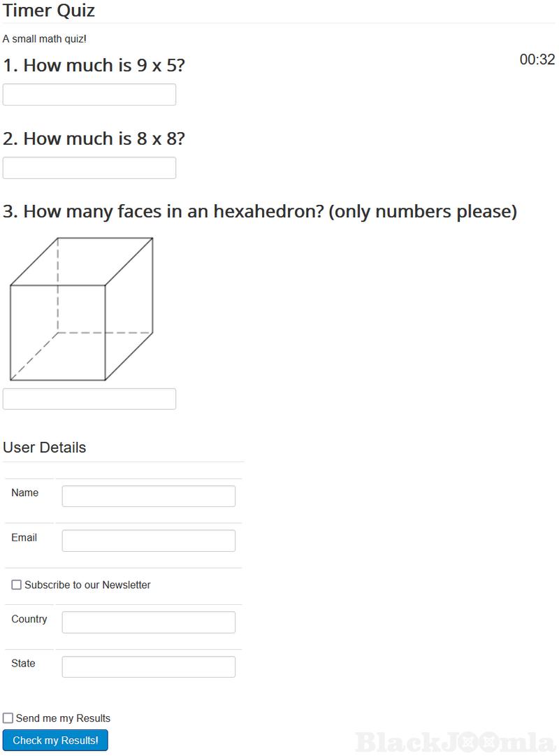Select the hexahedron faces answer field

89,399
